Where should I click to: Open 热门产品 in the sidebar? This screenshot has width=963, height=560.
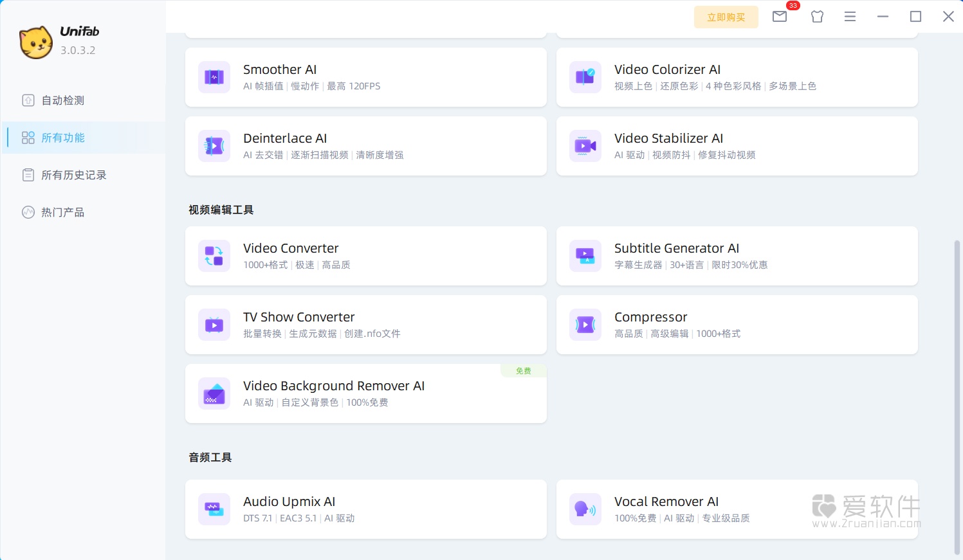[x=62, y=212]
